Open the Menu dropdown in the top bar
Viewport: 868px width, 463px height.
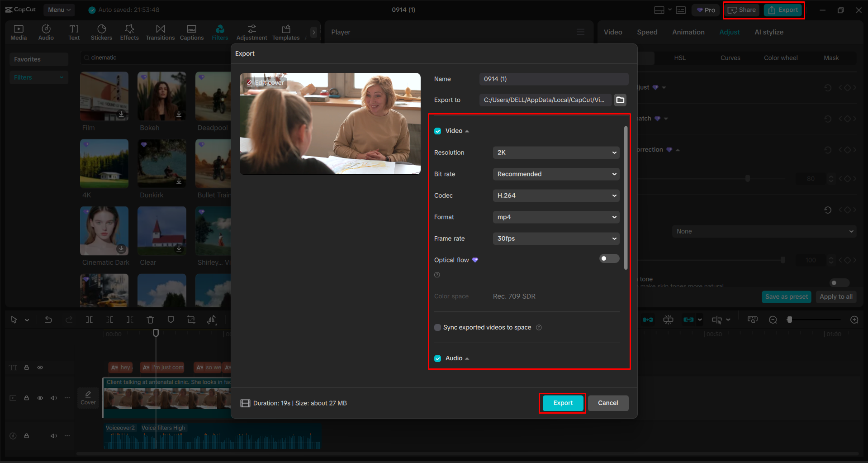coord(59,10)
